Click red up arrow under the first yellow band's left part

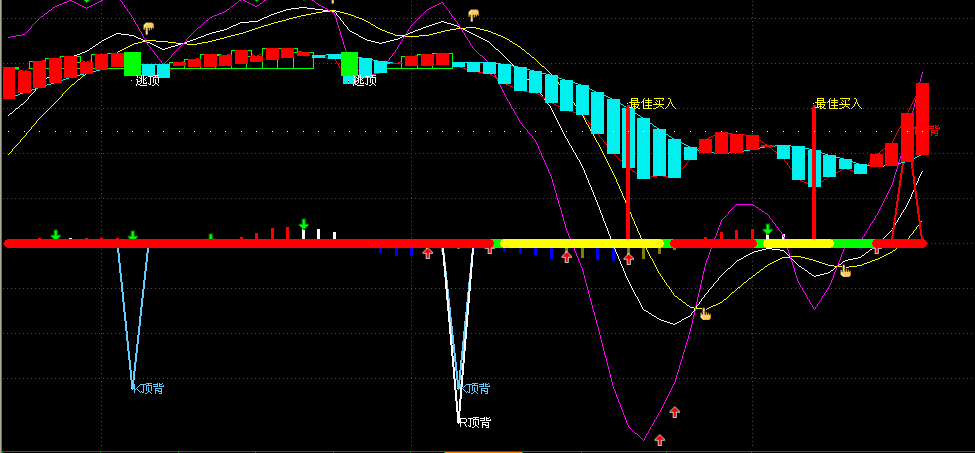(x=566, y=256)
